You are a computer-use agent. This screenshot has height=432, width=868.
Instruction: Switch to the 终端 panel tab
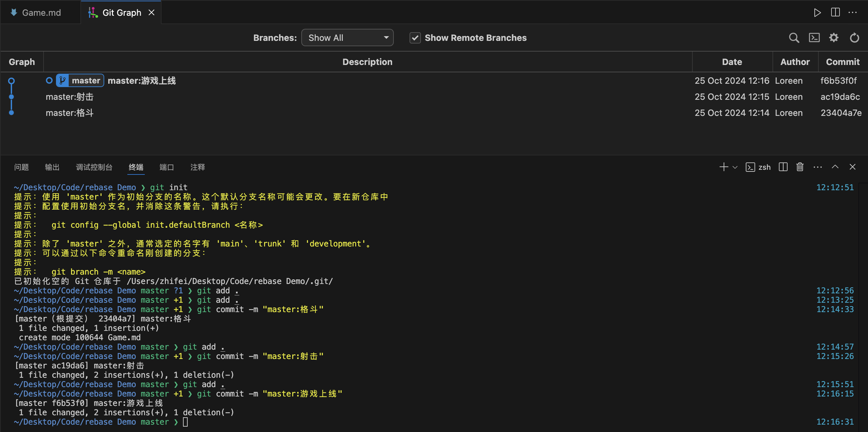click(136, 167)
